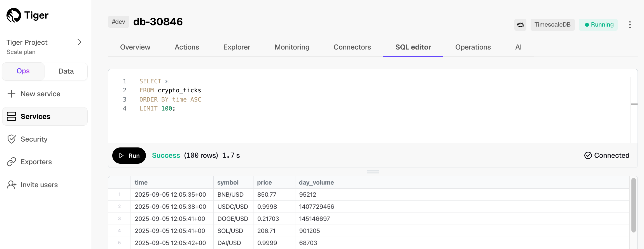Click the Tiger logo icon
Viewport: 644px width, 249px height.
point(14,15)
